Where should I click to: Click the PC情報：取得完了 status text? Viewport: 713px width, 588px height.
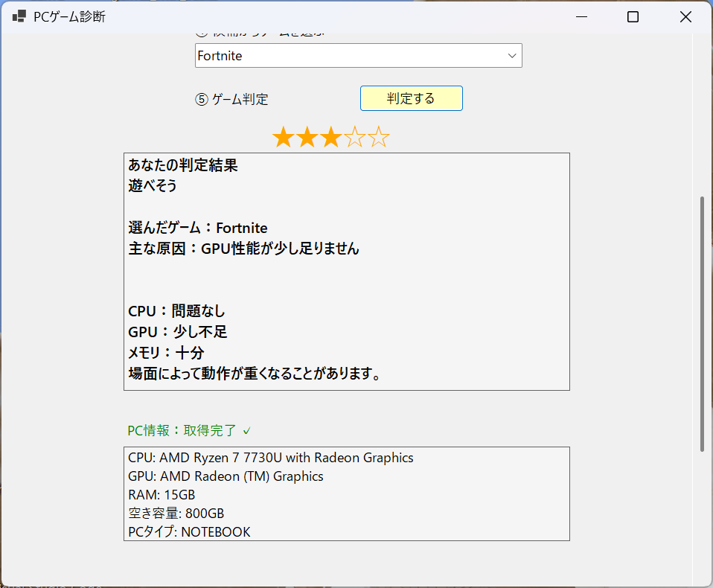click(182, 430)
